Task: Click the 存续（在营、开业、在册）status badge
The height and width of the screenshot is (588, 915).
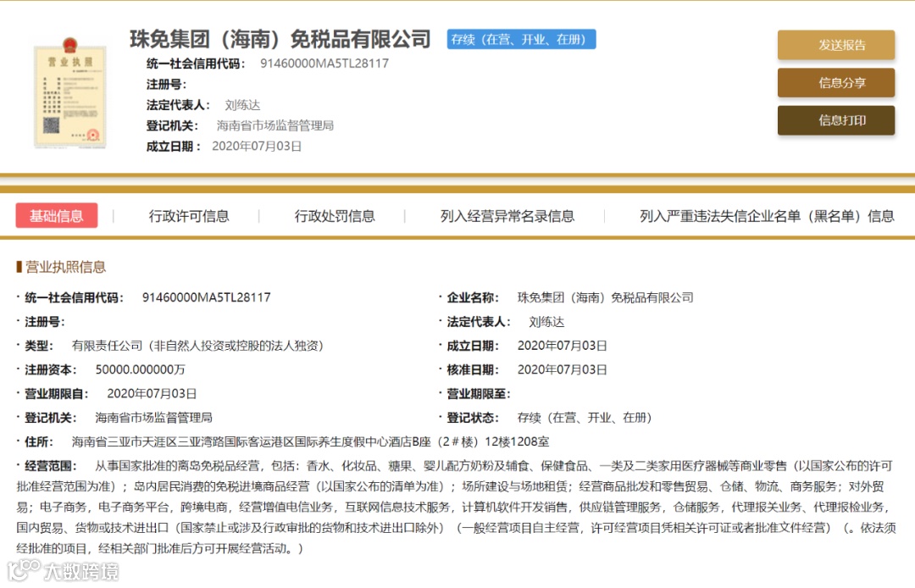Action: 521,39
